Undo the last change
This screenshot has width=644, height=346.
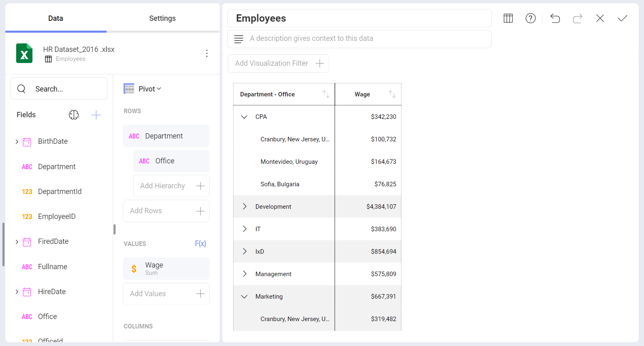[555, 18]
